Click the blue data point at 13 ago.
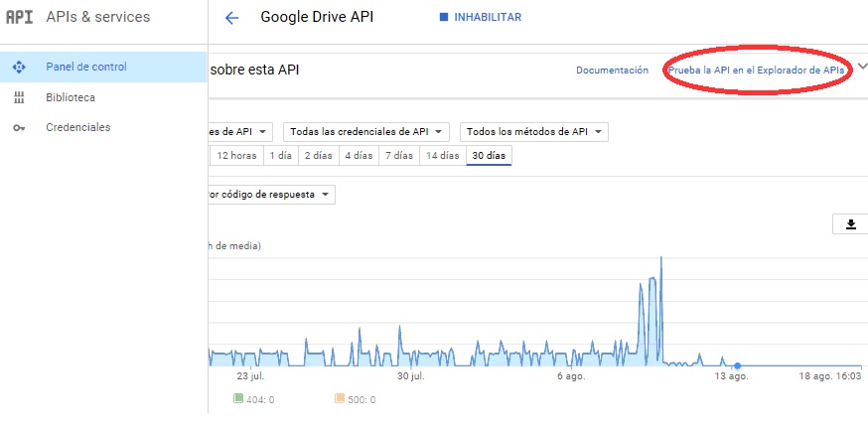This screenshot has width=868, height=432. click(737, 365)
